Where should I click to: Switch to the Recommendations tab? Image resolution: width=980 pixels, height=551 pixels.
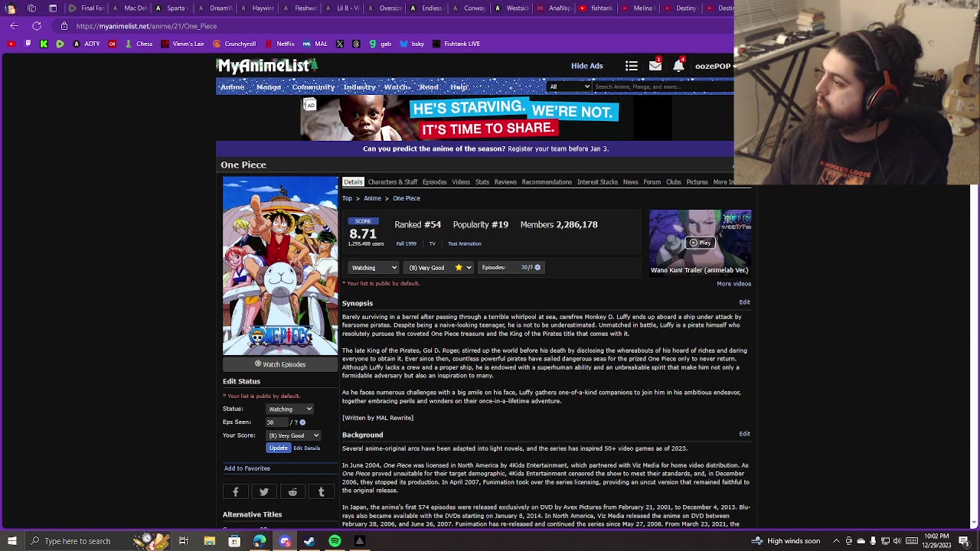pyautogui.click(x=547, y=182)
